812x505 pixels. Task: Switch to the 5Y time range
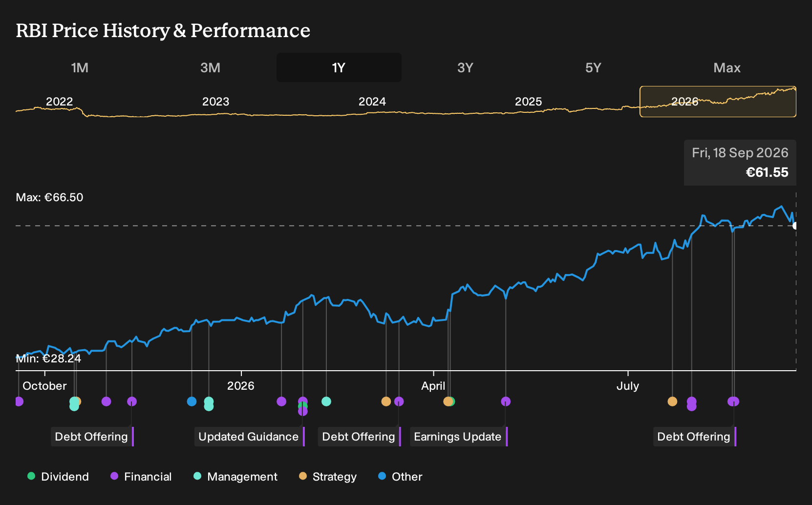[x=593, y=67]
